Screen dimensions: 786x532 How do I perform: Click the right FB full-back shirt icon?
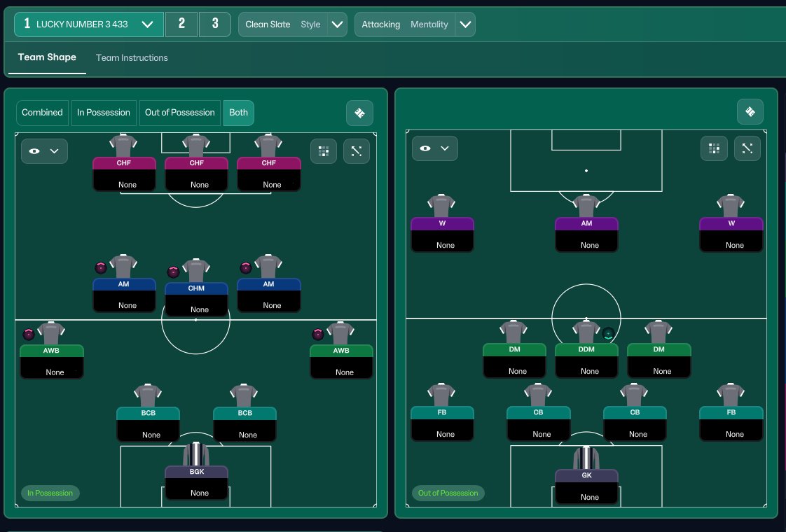tap(731, 395)
